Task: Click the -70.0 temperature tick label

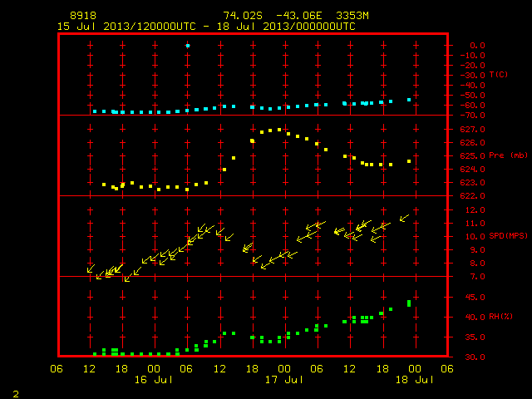Action: coord(472,116)
